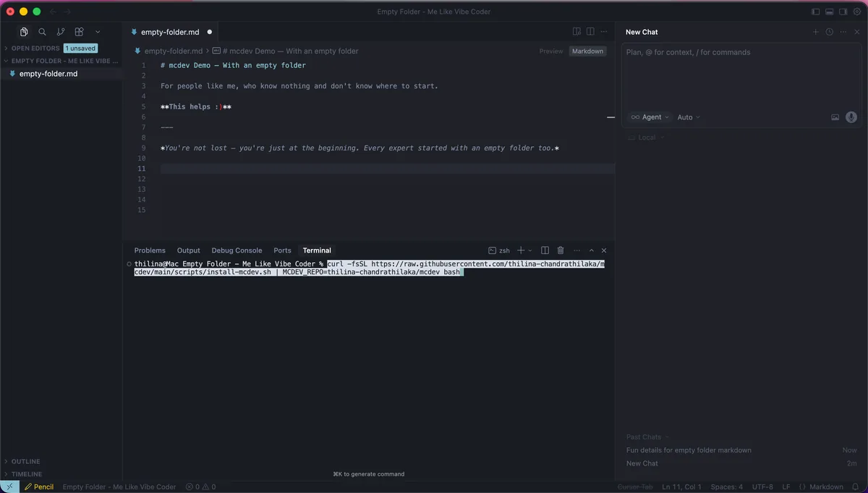This screenshot has height=493, width=868.
Task: Switch to the Debug Console tab
Action: coord(237,250)
